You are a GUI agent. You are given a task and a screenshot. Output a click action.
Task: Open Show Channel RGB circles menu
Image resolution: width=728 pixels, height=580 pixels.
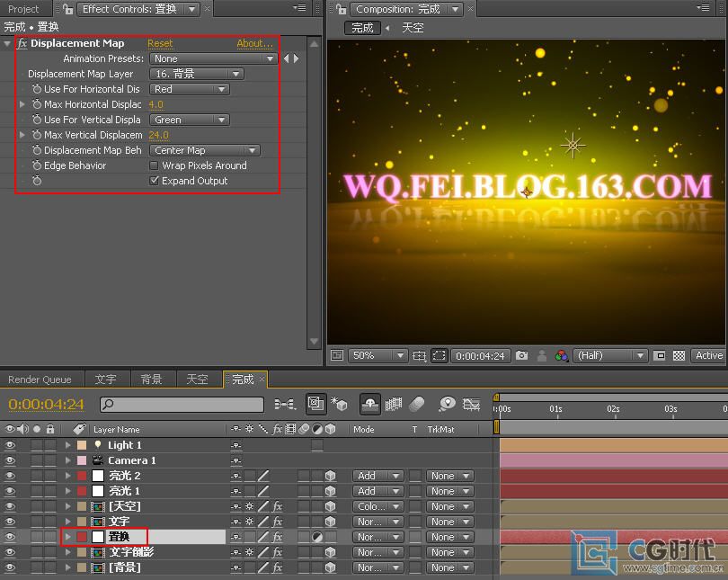click(562, 356)
